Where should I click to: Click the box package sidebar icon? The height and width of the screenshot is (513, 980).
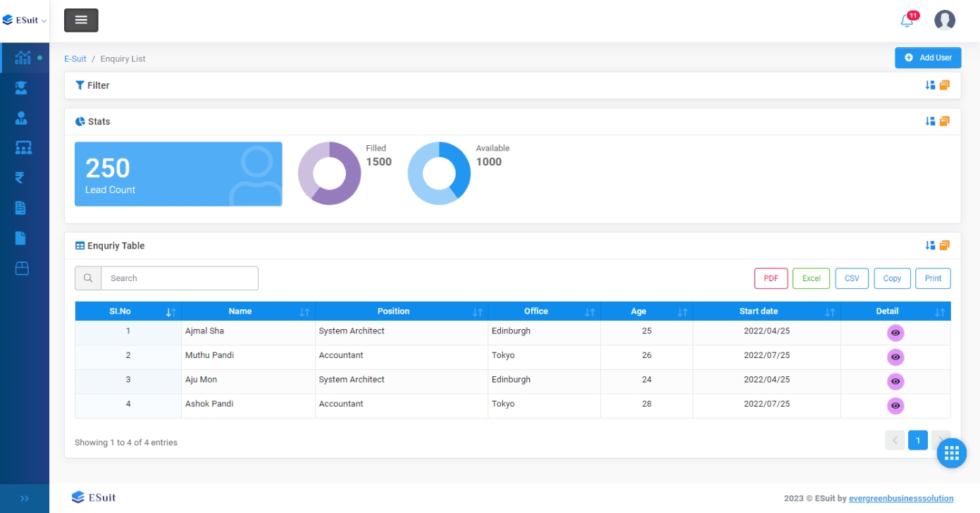tap(22, 268)
